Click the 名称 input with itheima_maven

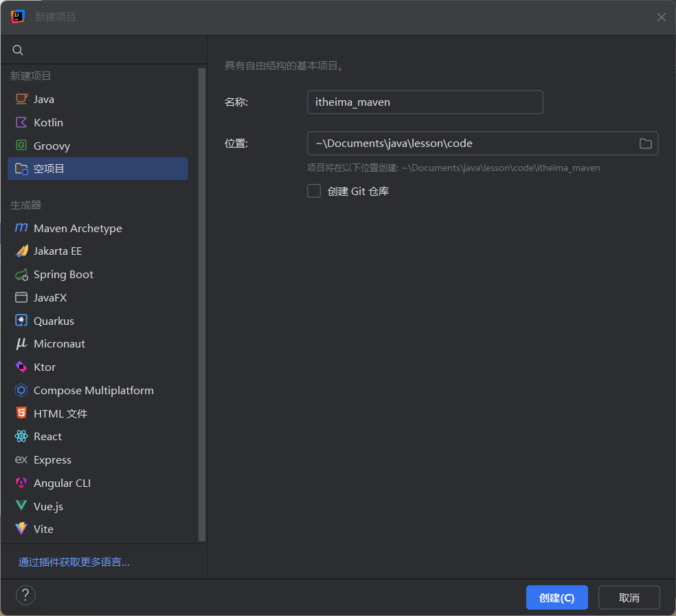pos(425,102)
